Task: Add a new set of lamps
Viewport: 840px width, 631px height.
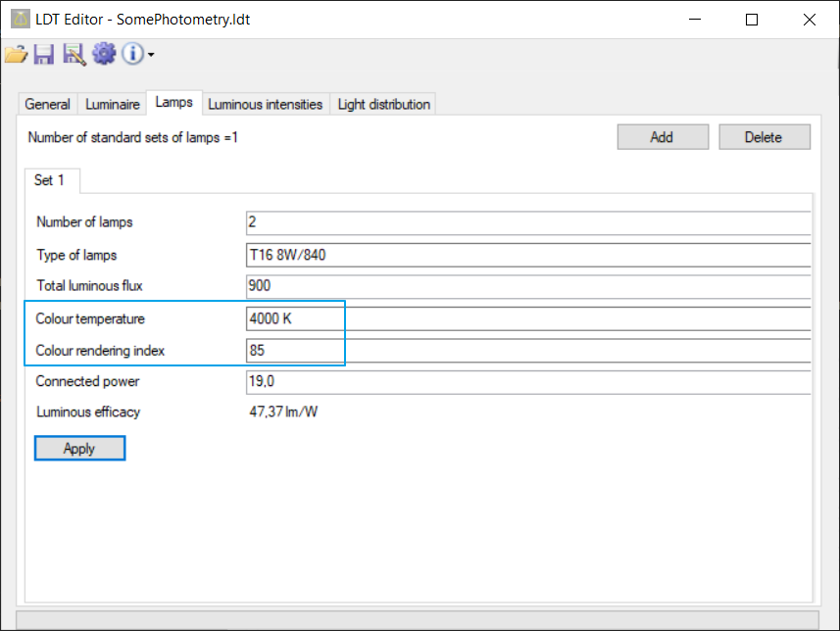Action: (662, 136)
